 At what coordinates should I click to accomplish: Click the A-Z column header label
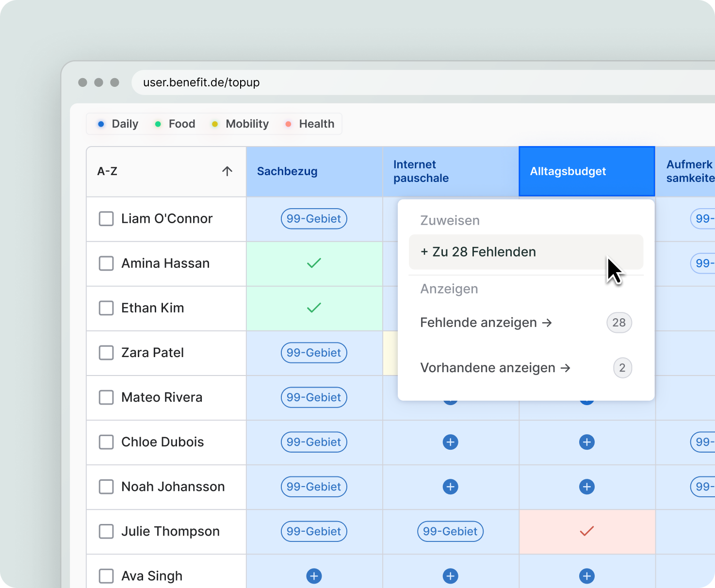pyautogui.click(x=107, y=171)
